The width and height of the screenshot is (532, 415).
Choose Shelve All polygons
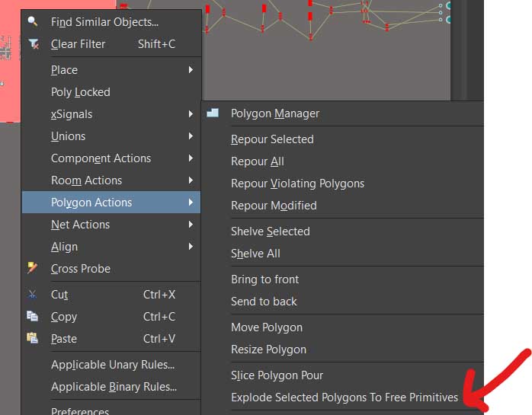[x=255, y=254]
